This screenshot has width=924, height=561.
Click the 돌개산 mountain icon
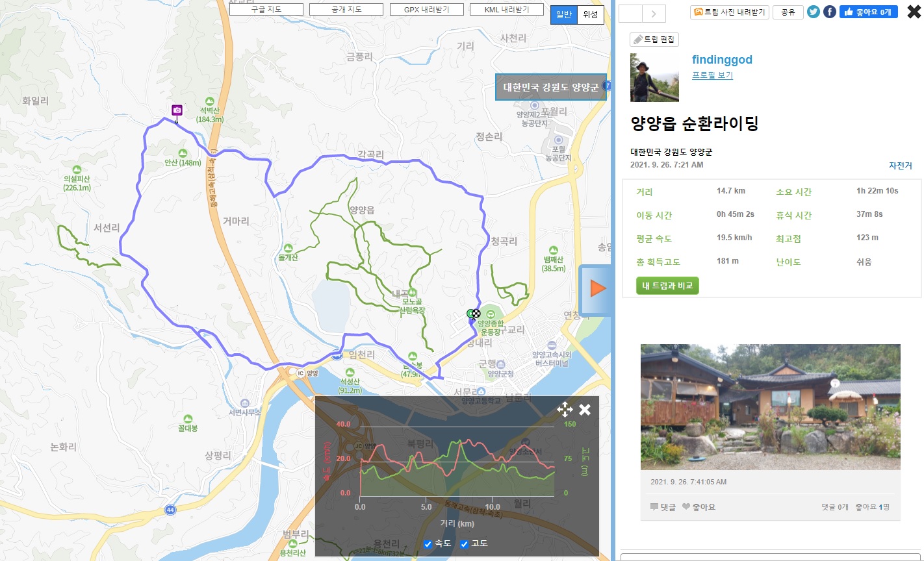tap(289, 248)
